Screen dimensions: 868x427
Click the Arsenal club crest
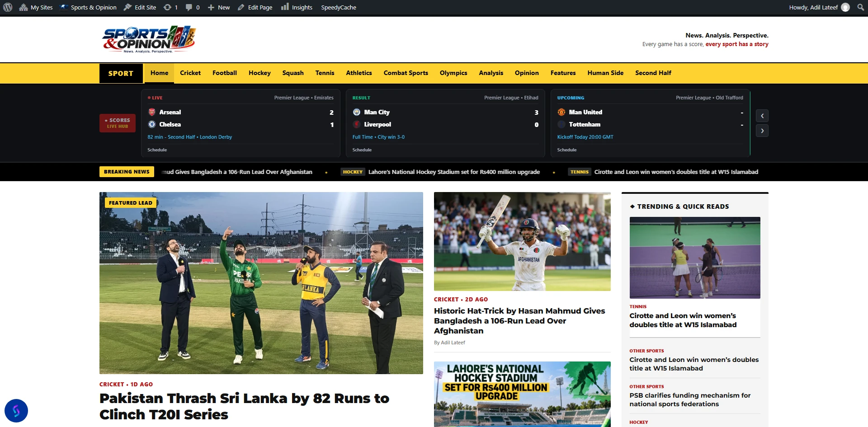(152, 112)
